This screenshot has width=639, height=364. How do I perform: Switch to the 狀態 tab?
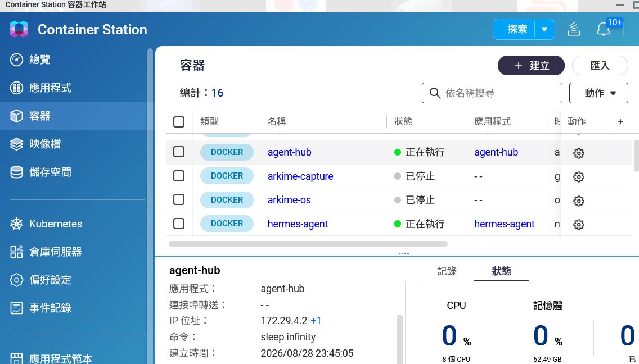[502, 271]
